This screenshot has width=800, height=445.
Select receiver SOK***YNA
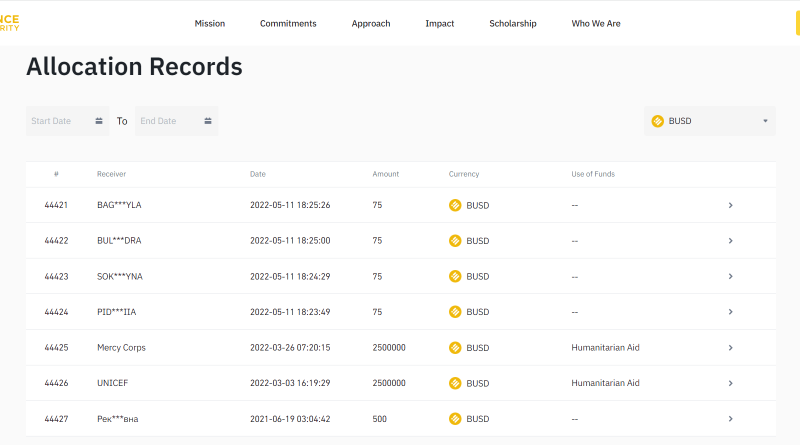[120, 276]
